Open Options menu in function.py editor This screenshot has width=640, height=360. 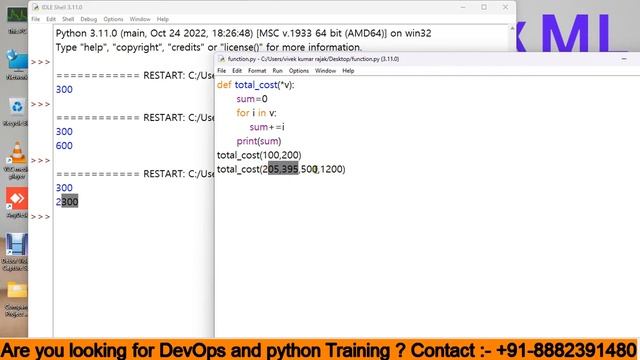[299, 71]
